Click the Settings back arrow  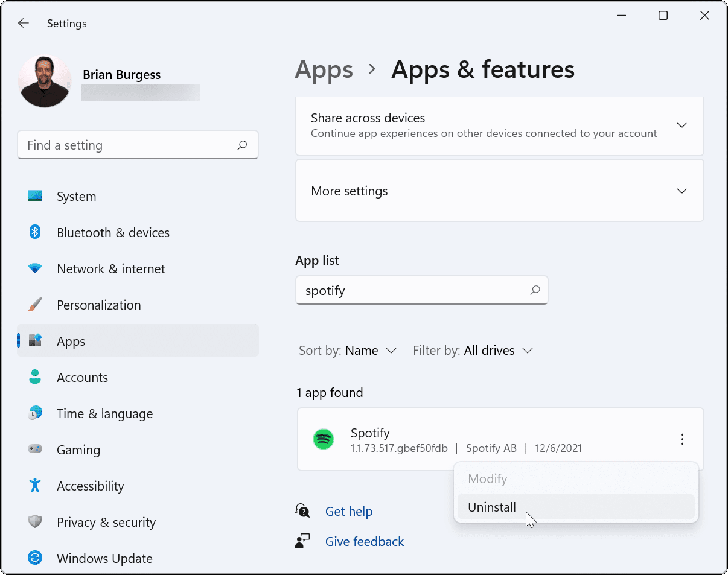[x=23, y=24]
